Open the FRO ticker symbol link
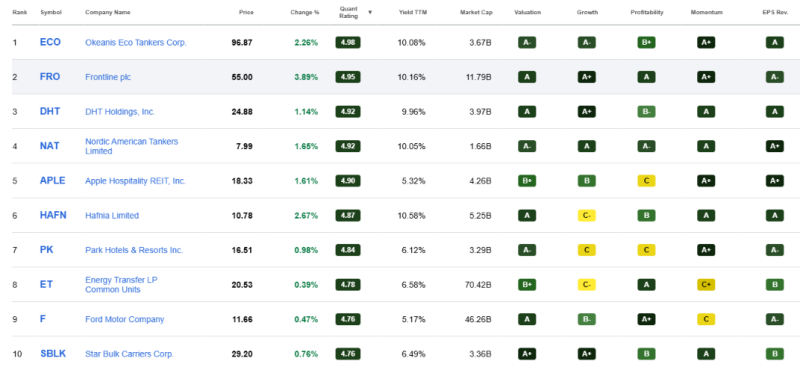 50,77
